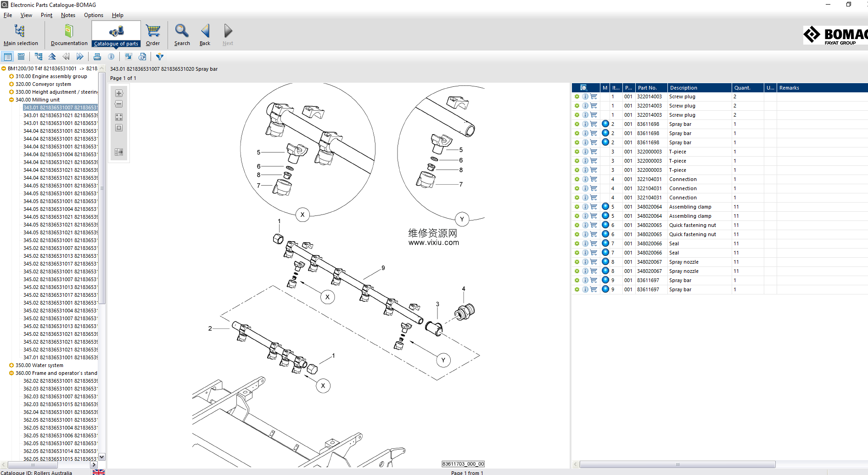The image size is (868, 475).
Task: Switch to the second view layout icon
Action: (x=21, y=57)
